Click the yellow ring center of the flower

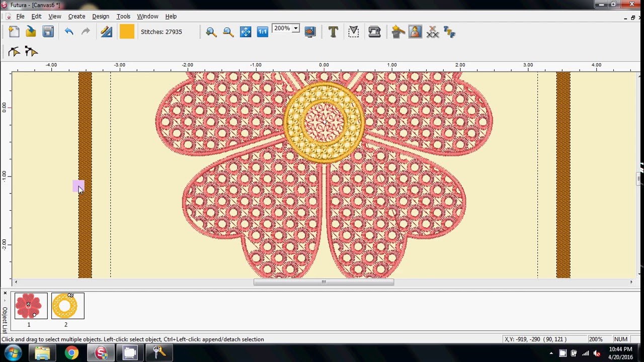pos(324,122)
